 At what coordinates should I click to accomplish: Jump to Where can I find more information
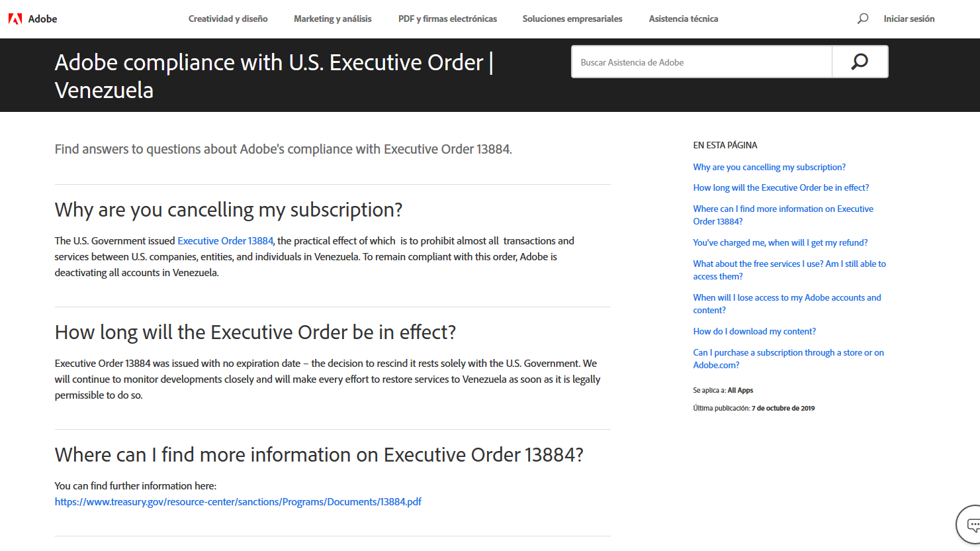pyautogui.click(x=783, y=215)
